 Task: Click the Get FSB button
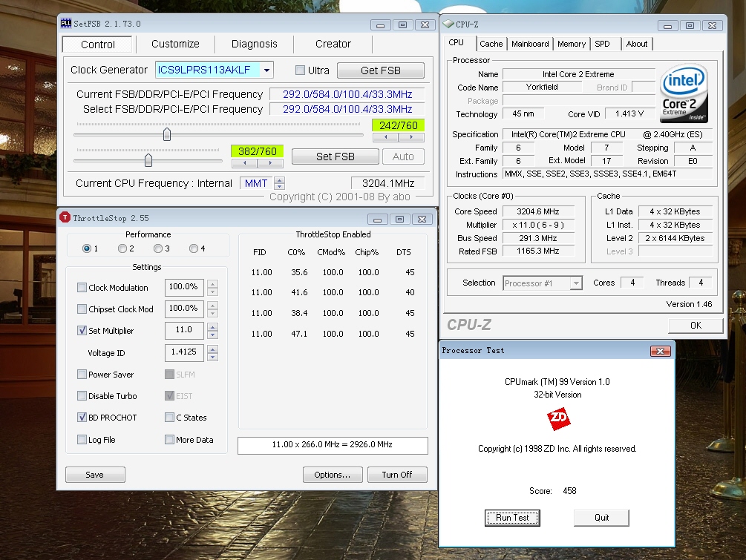point(381,70)
